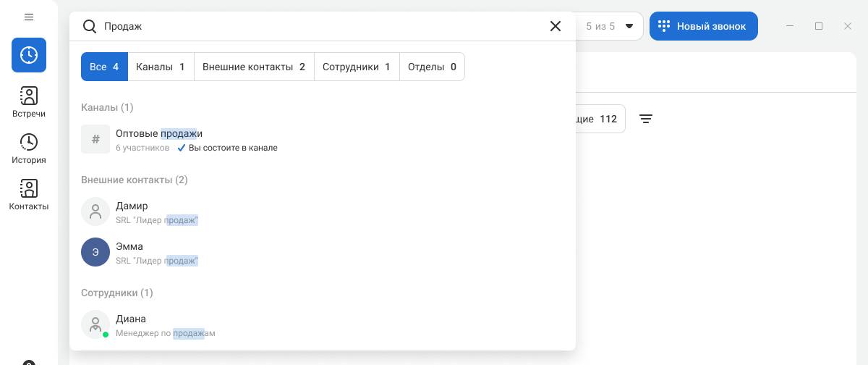
Task: Open the Дамир external contact result
Action: point(132,211)
